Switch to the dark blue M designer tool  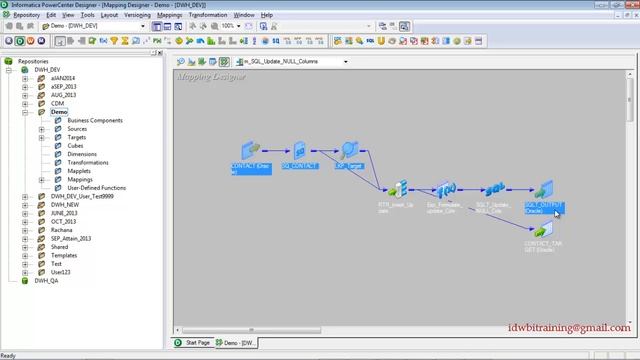tap(41, 41)
